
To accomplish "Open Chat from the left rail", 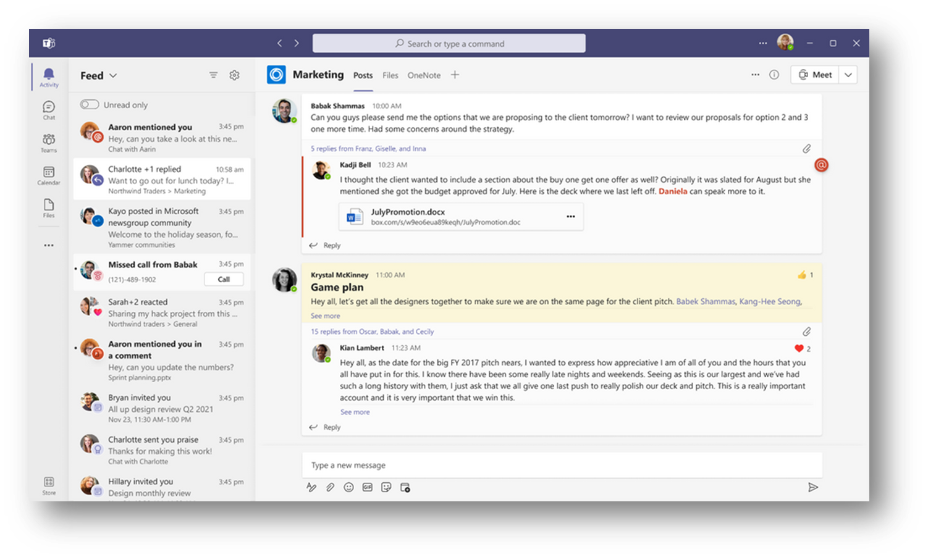I will (x=49, y=109).
